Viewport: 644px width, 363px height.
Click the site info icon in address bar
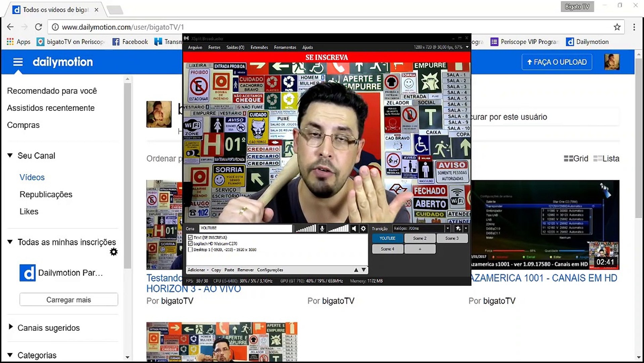click(55, 27)
